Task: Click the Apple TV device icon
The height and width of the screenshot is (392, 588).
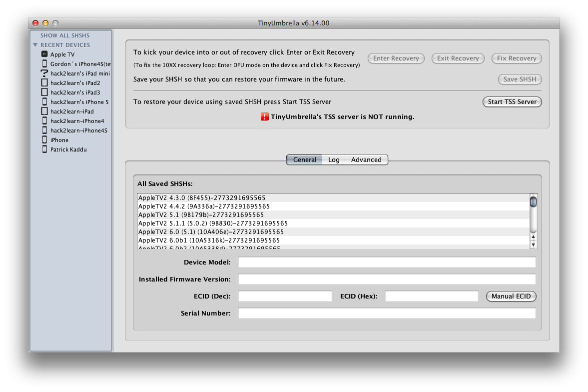Action: 44,54
